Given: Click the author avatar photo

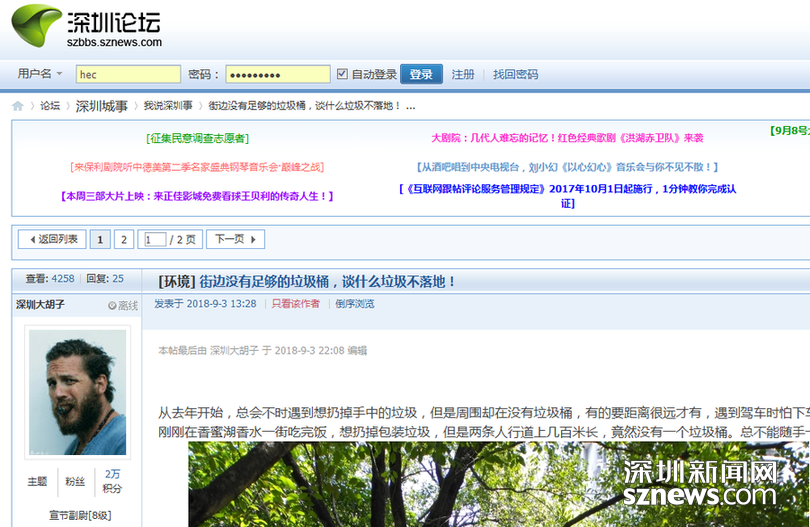Looking at the screenshot, I should tap(77, 392).
